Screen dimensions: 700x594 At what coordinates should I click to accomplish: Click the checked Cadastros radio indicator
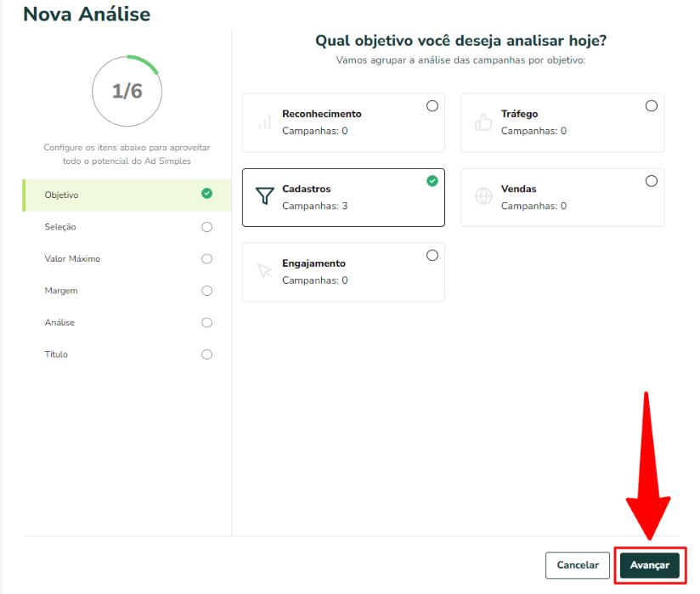pos(432,181)
